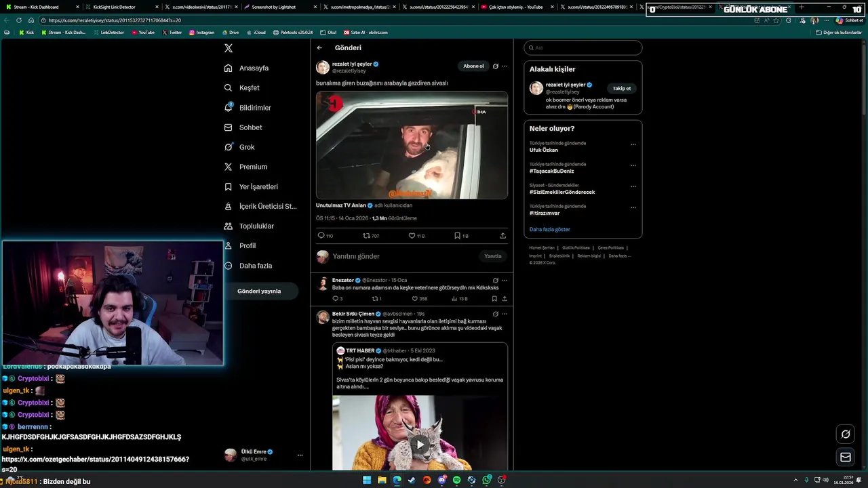
Task: Bookmark Enezator's reply
Action: [x=494, y=298]
